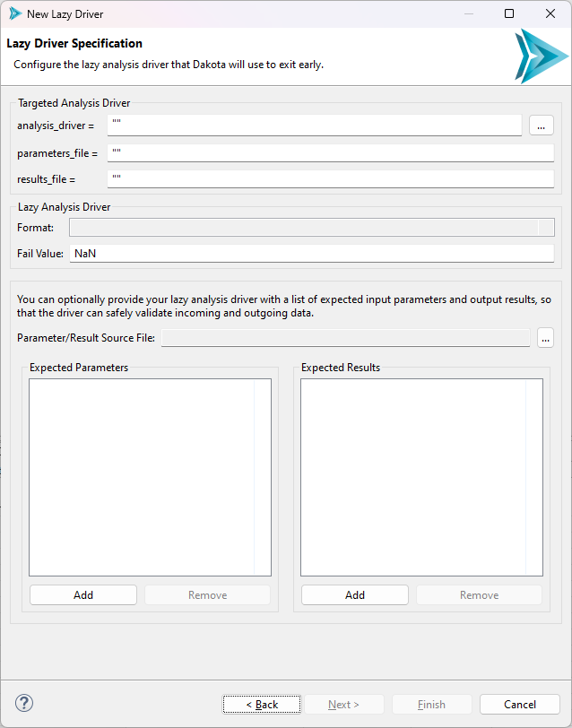Maximize the New Lazy Driver window
The width and height of the screenshot is (572, 728).
pyautogui.click(x=509, y=13)
